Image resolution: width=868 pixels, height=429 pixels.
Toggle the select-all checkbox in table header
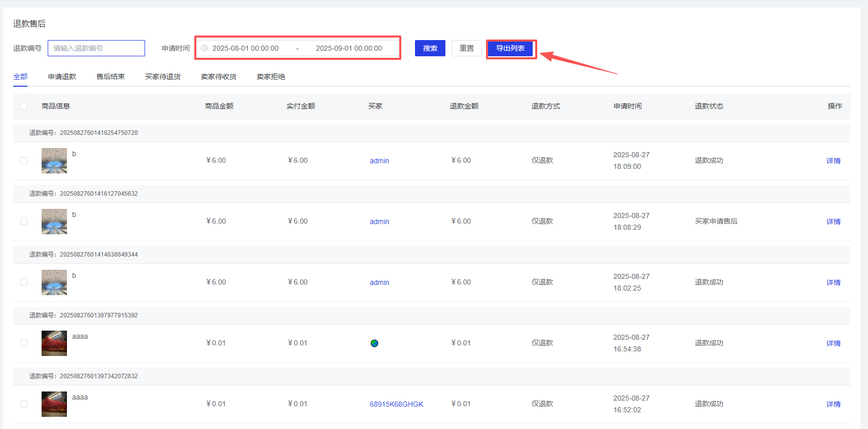[x=24, y=106]
